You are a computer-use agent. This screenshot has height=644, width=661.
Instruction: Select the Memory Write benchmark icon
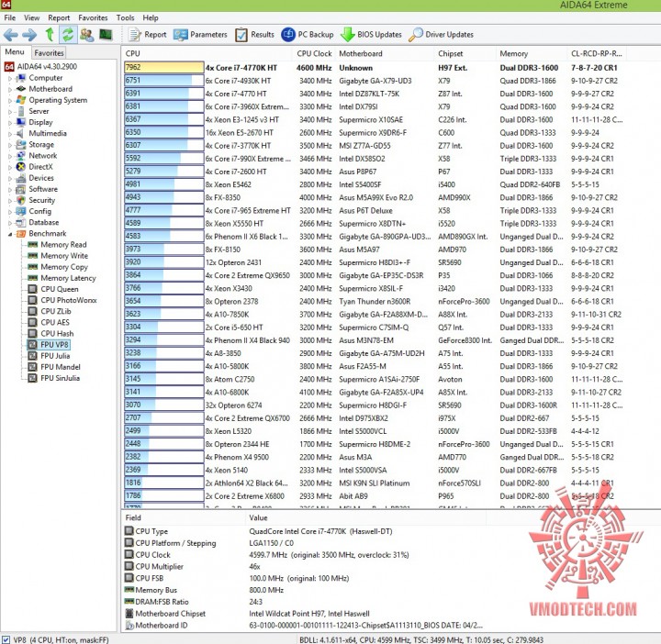coord(32,256)
